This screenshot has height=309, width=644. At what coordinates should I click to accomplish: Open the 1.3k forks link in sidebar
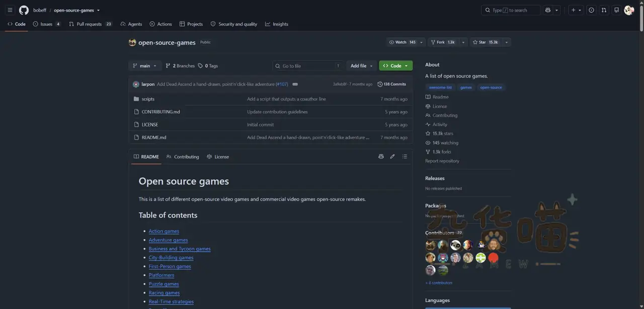438,152
